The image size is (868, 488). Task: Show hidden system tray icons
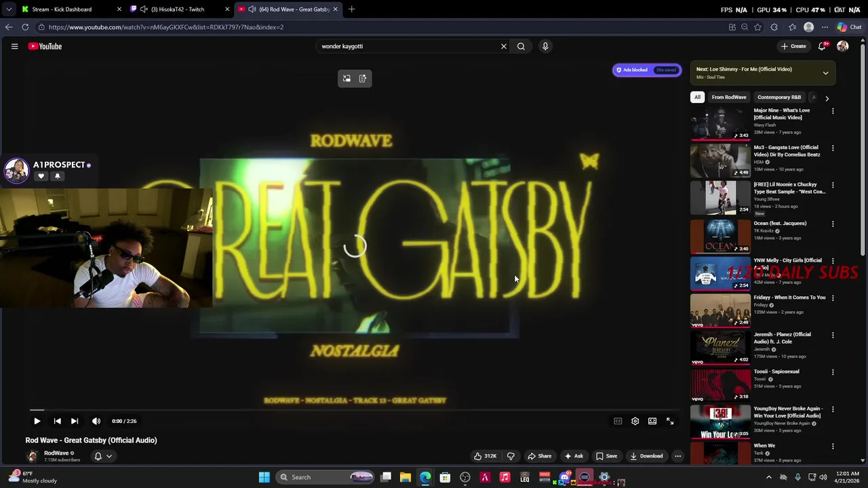coord(768,477)
